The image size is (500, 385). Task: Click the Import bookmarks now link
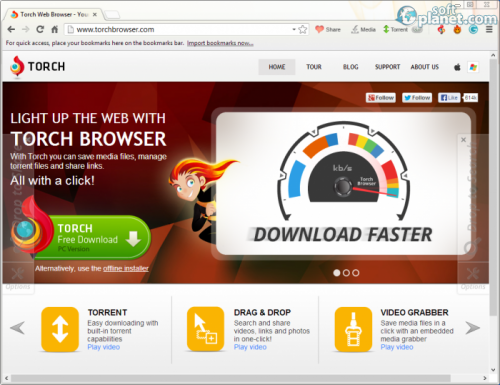tap(220, 43)
